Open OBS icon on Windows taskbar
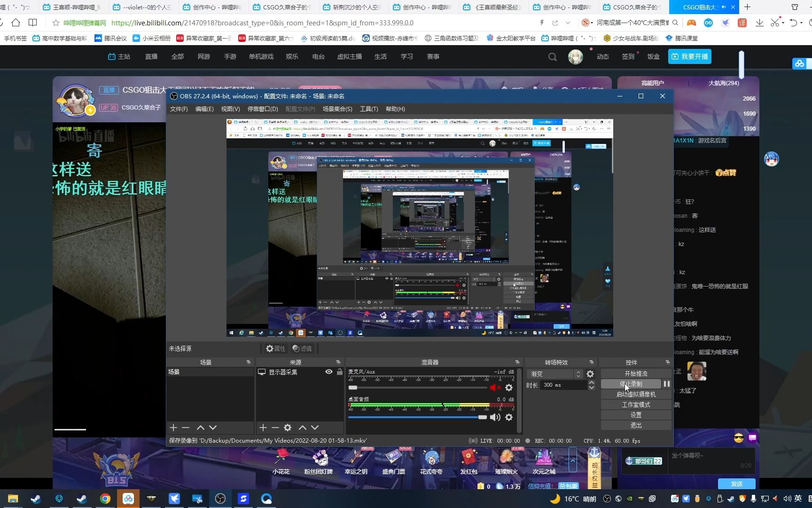 [x=220, y=499]
